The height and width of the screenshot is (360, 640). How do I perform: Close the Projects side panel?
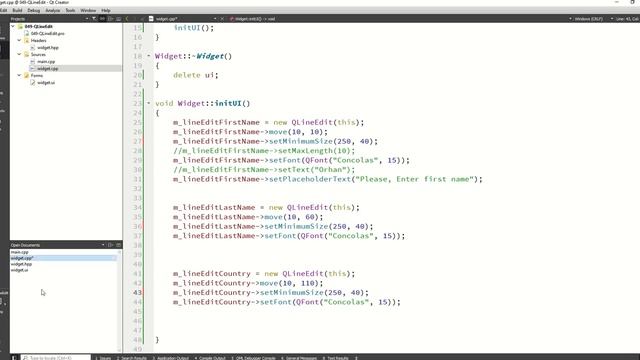pos(118,19)
